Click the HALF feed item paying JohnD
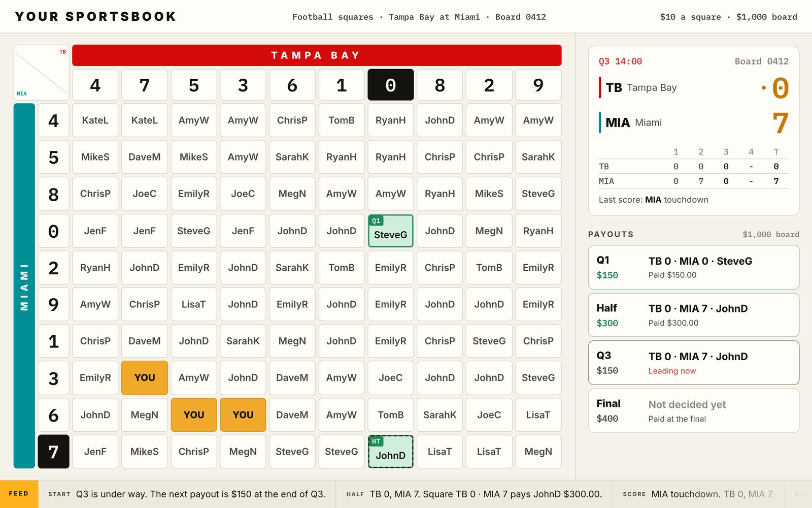This screenshot has height=508, width=812. [474, 494]
